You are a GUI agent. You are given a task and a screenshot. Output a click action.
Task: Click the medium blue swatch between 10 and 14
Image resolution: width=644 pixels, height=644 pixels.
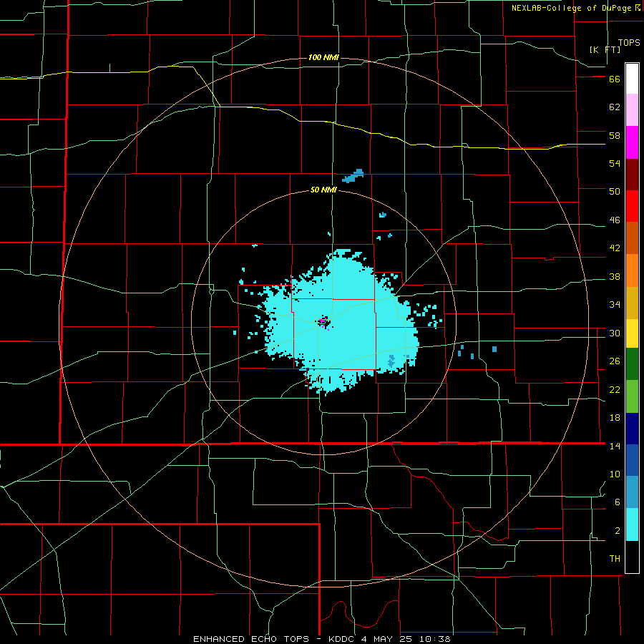632,460
